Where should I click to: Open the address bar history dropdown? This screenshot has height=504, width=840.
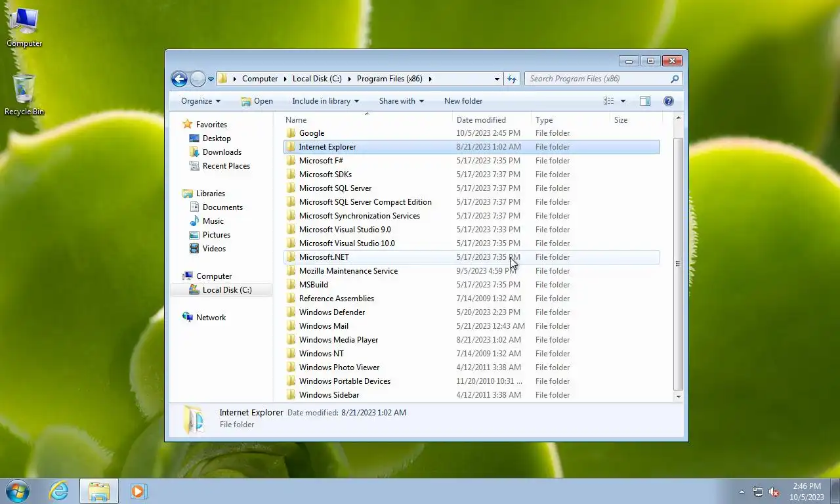coord(497,79)
